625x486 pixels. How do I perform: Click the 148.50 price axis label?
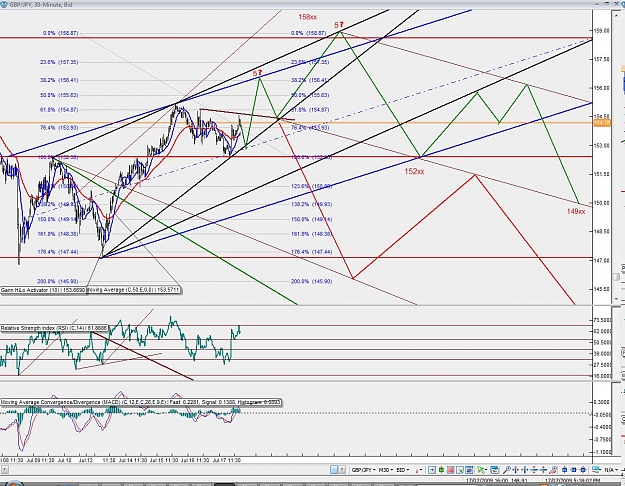tap(601, 231)
